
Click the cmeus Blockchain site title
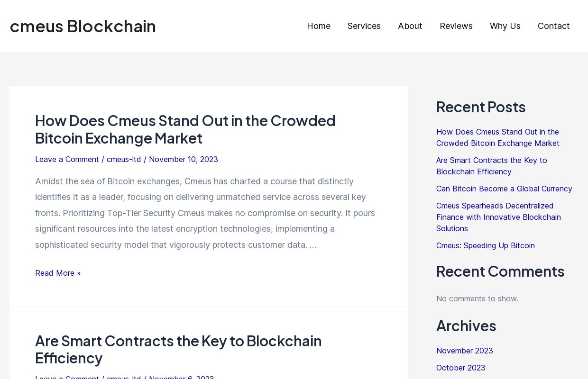83,26
